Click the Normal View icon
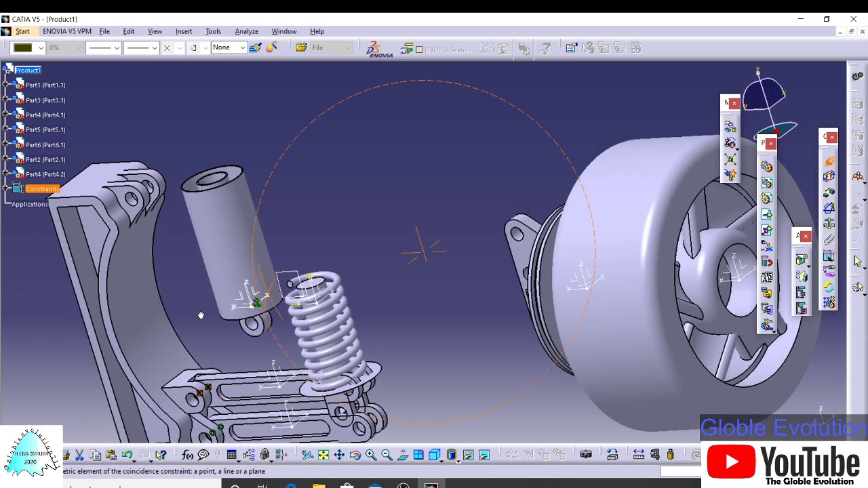Image resolution: width=868 pixels, height=488 pixels. (x=403, y=455)
